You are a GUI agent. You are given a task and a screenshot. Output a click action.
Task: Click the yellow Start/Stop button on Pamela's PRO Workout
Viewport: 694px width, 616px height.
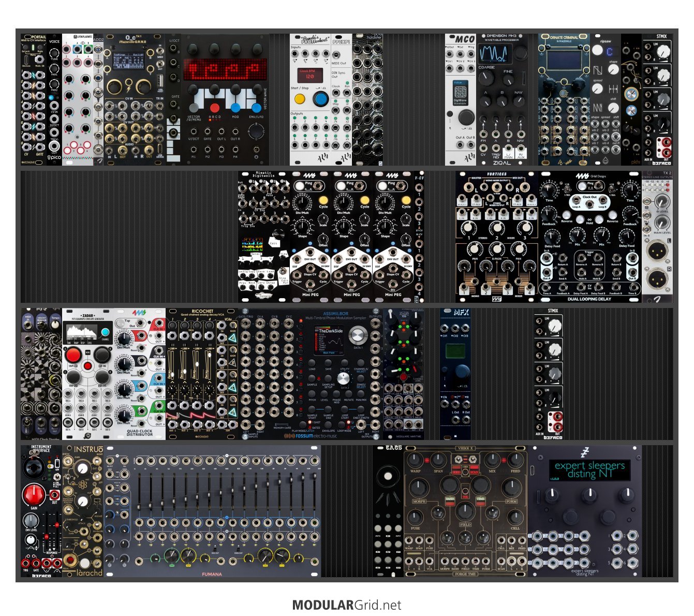(x=299, y=98)
